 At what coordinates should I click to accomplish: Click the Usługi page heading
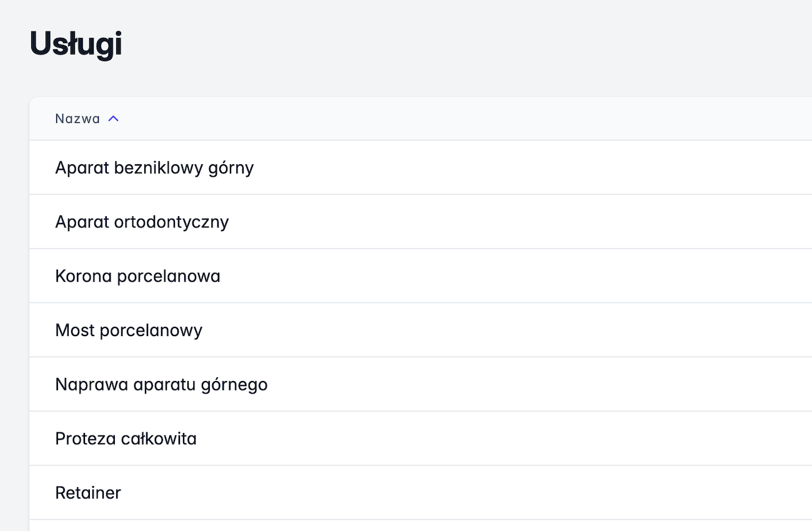click(76, 44)
